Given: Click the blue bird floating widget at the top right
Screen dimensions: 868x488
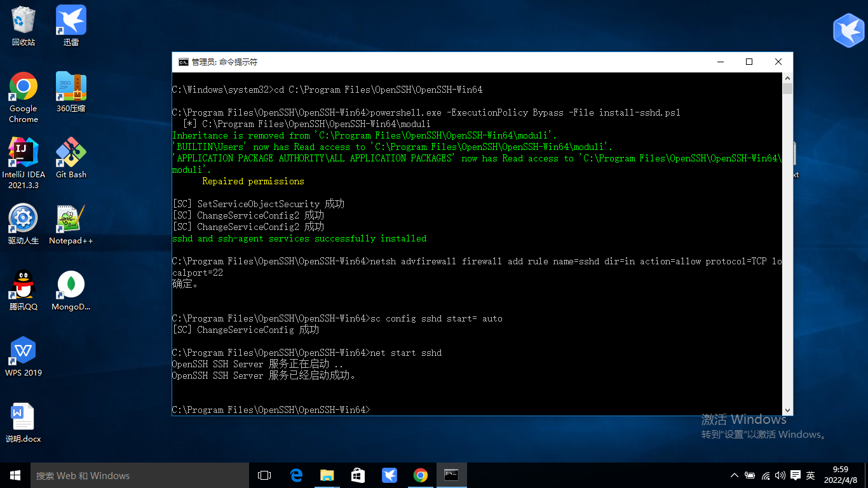Looking at the screenshot, I should coord(849,30).
